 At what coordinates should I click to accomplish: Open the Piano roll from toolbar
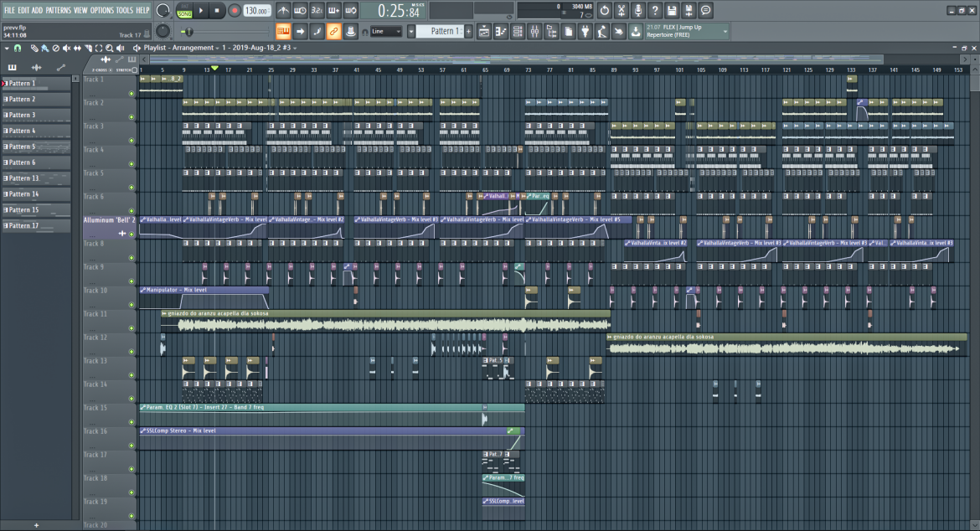(x=501, y=32)
